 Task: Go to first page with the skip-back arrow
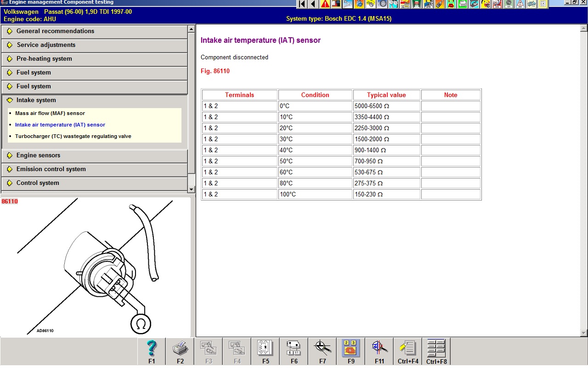(302, 4)
